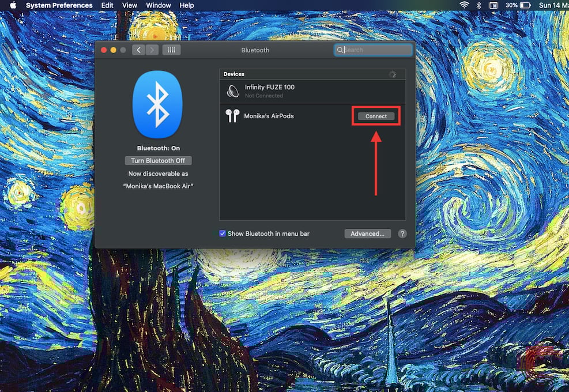
Task: Open the Edit menu
Action: coord(107,5)
